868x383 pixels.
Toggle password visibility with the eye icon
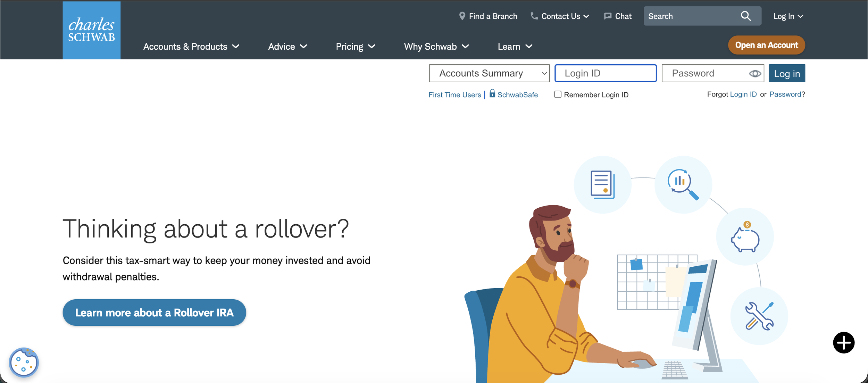click(x=754, y=74)
